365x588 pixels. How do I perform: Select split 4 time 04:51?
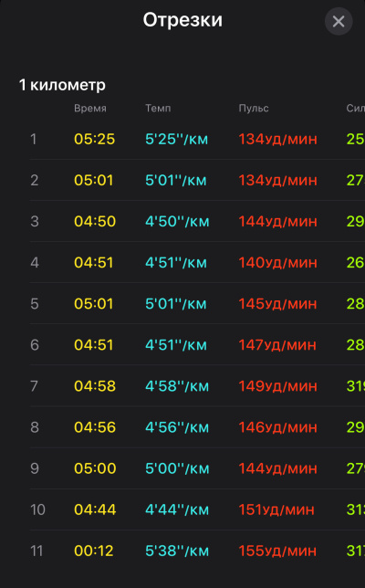click(x=94, y=263)
